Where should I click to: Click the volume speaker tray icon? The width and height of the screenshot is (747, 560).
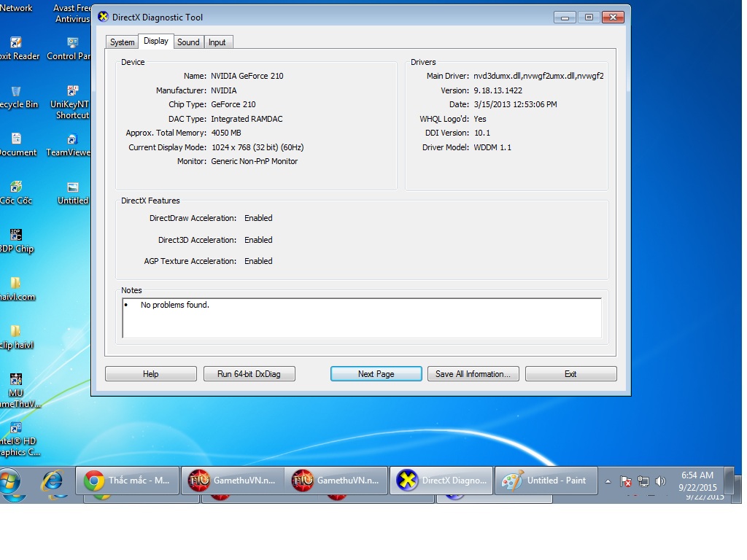660,481
